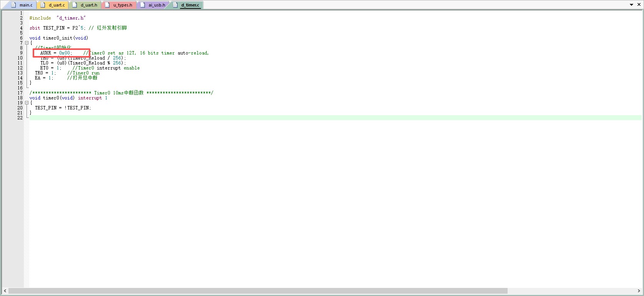This screenshot has width=644, height=296.
Task: Click the TL0 = (u8)(Timer0_Reload % 256) line
Action: click(83, 63)
